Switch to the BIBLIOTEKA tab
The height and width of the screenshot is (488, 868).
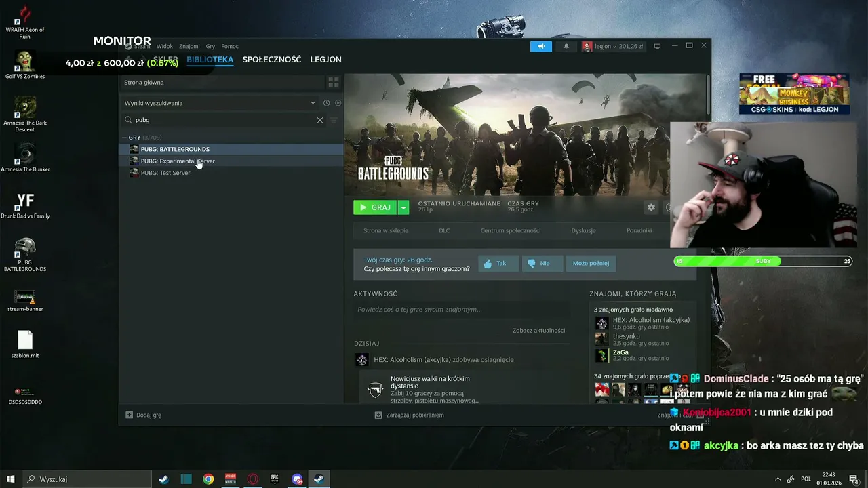[210, 60]
